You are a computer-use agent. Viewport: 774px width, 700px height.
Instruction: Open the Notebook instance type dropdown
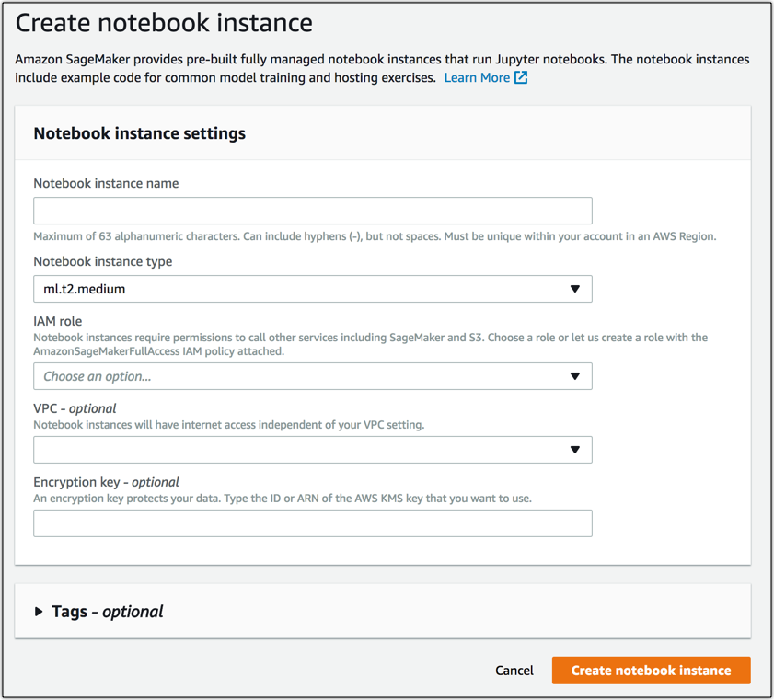[x=313, y=289]
